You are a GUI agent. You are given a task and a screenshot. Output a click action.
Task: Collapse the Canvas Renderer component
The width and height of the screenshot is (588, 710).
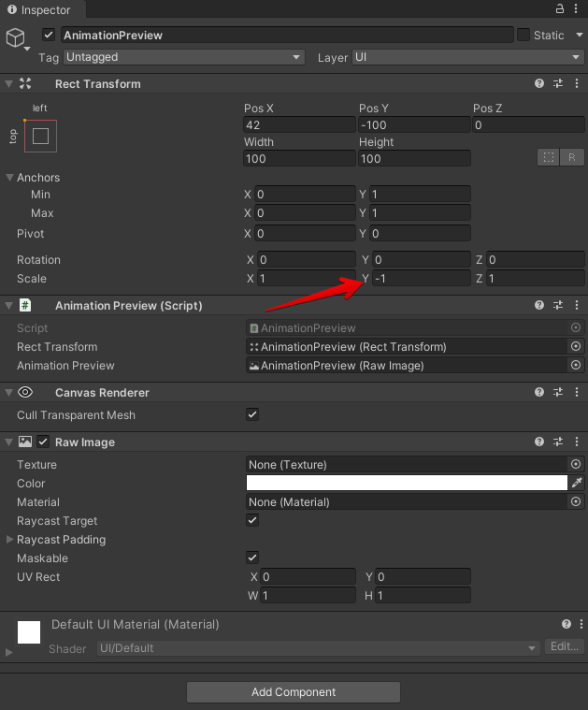[x=8, y=393]
